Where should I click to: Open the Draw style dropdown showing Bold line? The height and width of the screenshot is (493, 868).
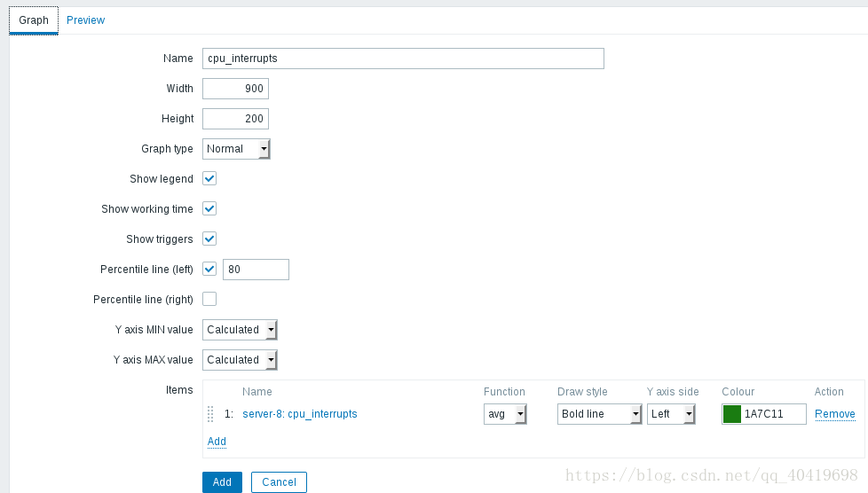point(599,414)
